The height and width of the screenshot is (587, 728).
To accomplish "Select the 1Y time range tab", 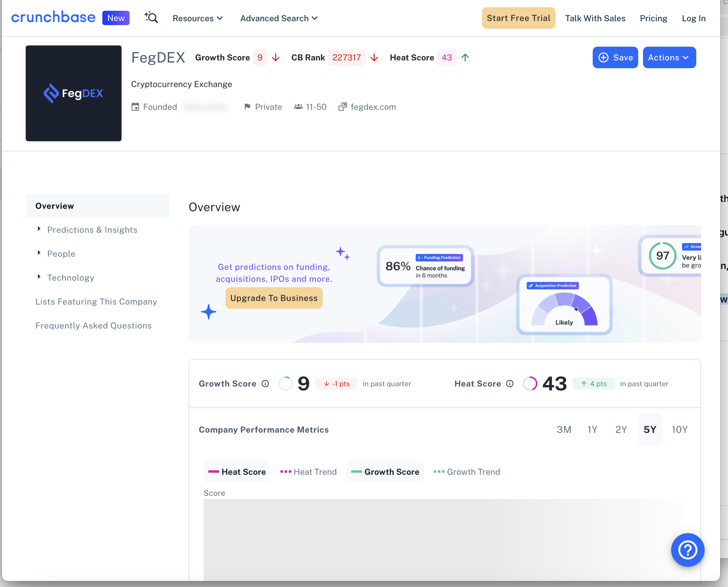I will (592, 429).
